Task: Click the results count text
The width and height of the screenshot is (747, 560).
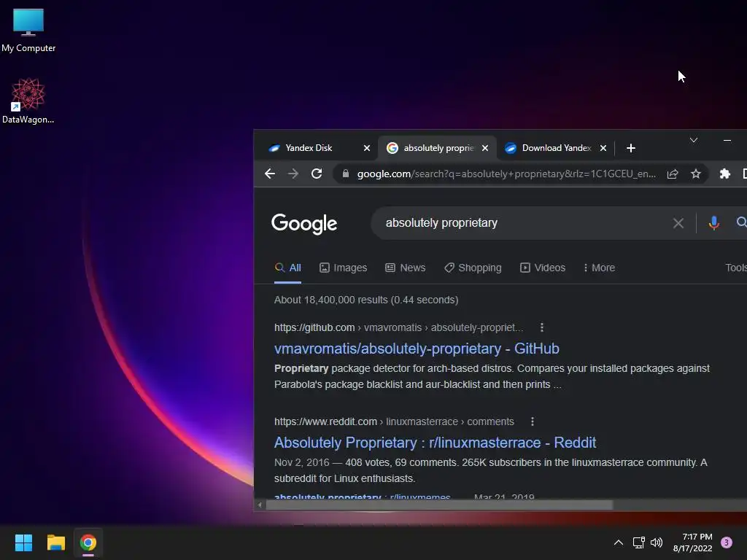Action: [366, 300]
